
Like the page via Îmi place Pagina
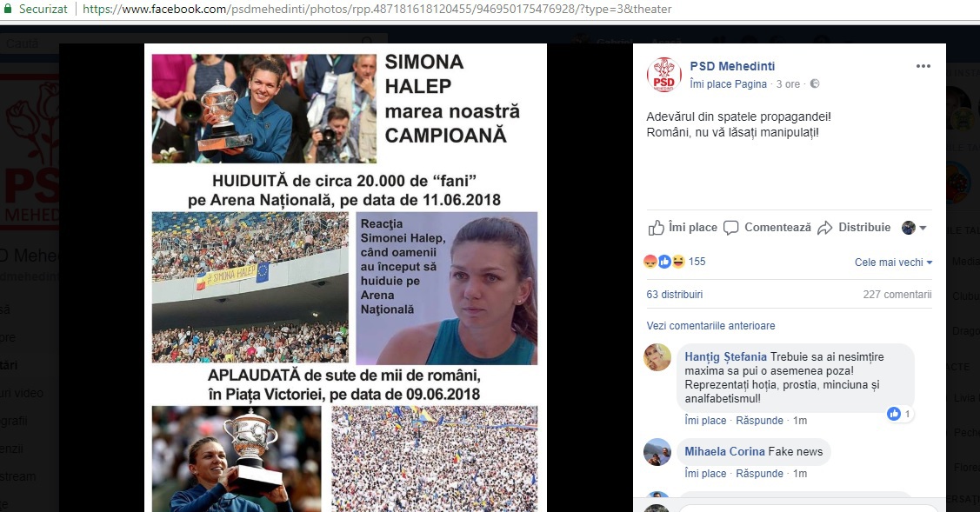(728, 83)
